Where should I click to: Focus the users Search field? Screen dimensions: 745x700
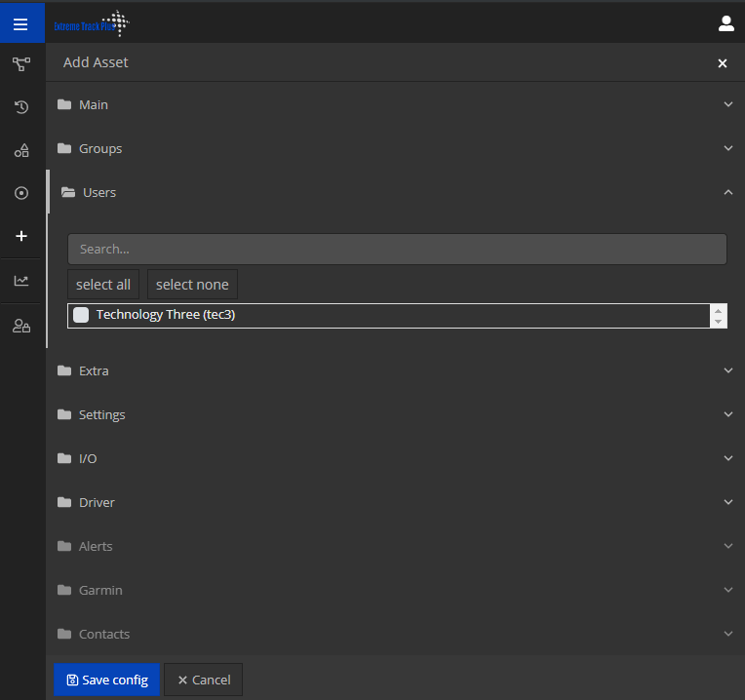[x=397, y=249]
